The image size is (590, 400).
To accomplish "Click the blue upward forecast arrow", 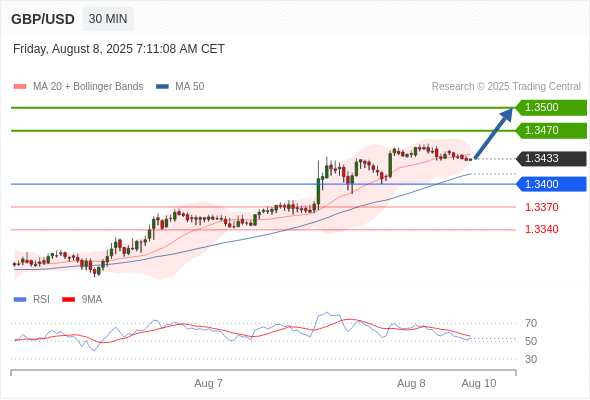I will click(493, 134).
